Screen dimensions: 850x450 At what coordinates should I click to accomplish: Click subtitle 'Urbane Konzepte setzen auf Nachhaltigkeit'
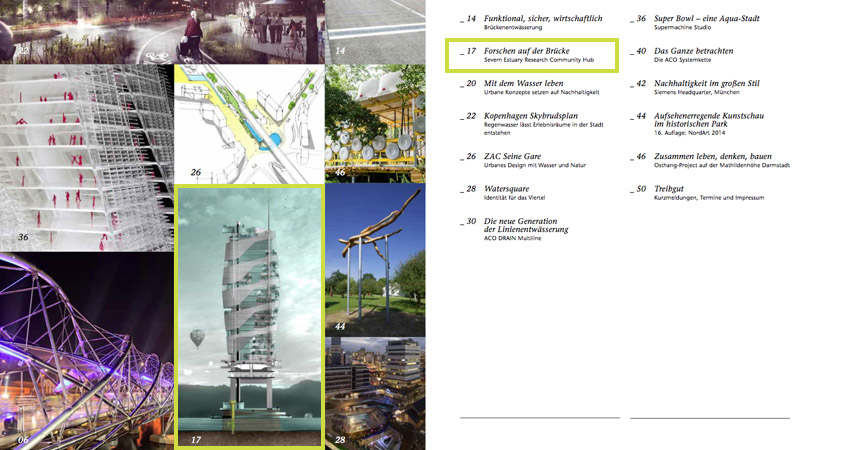coord(542,92)
